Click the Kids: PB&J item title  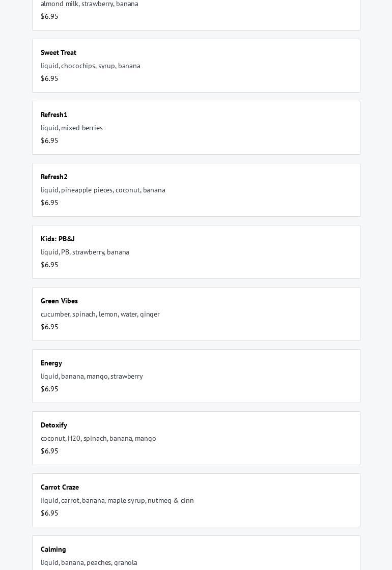(x=58, y=239)
